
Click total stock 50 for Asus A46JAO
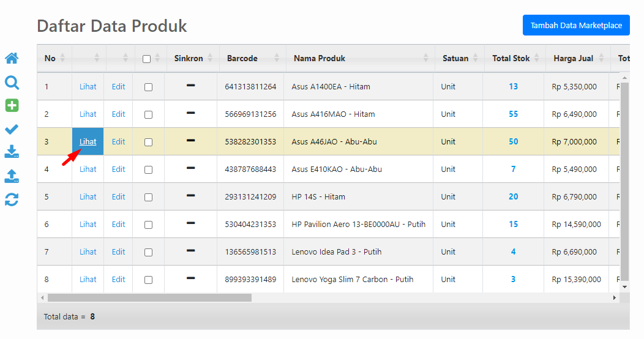pos(514,141)
